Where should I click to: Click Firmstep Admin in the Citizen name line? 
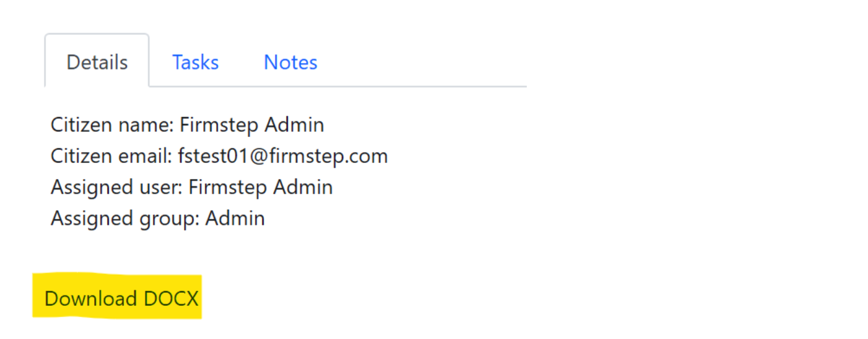[252, 125]
